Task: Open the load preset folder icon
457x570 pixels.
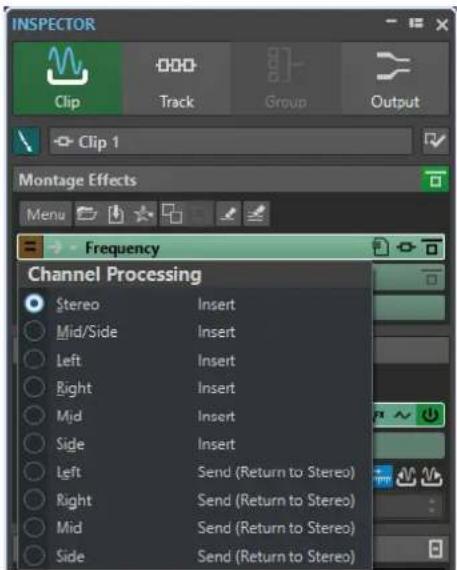Action: click(87, 213)
